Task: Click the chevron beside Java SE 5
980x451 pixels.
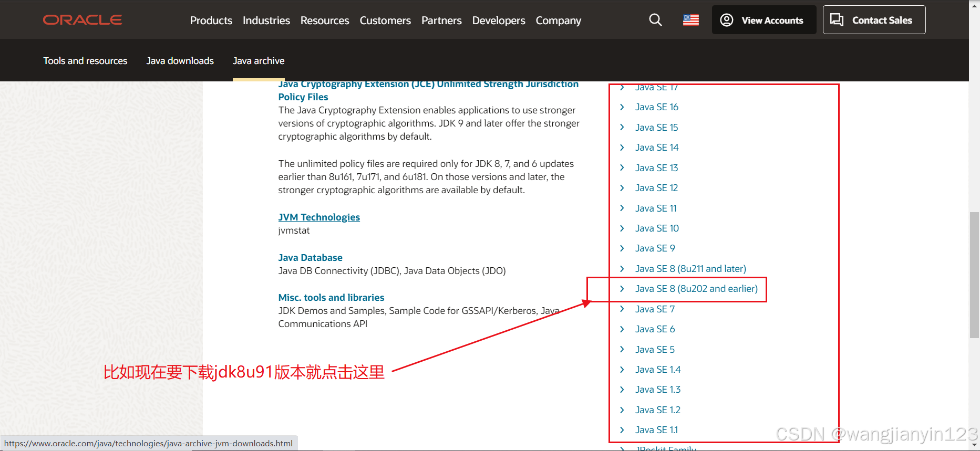Action: (x=622, y=350)
